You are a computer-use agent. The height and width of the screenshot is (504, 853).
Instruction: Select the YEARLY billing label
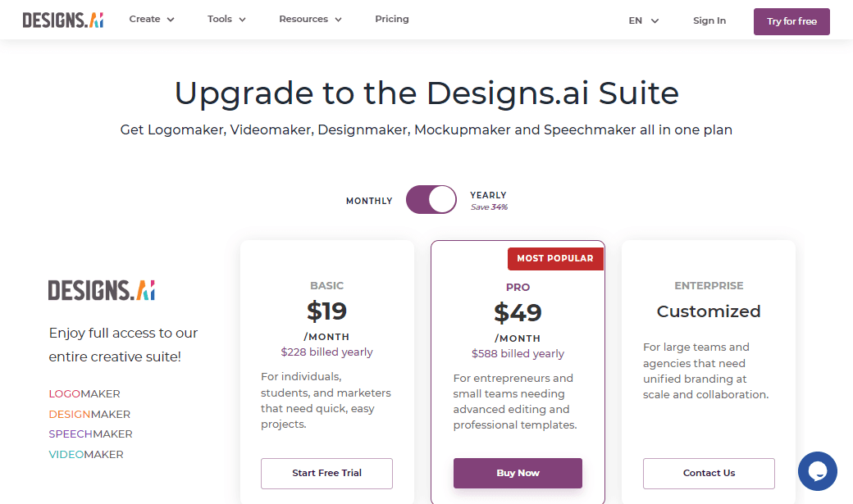pyautogui.click(x=488, y=195)
